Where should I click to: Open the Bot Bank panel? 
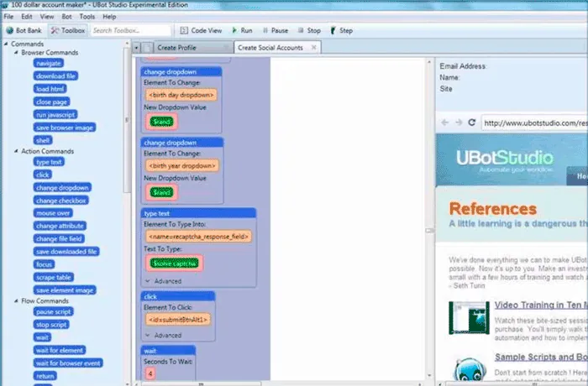click(x=24, y=30)
